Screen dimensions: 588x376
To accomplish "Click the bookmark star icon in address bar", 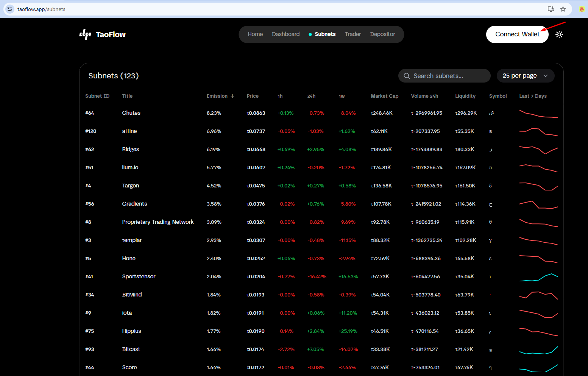I will pyautogui.click(x=563, y=9).
